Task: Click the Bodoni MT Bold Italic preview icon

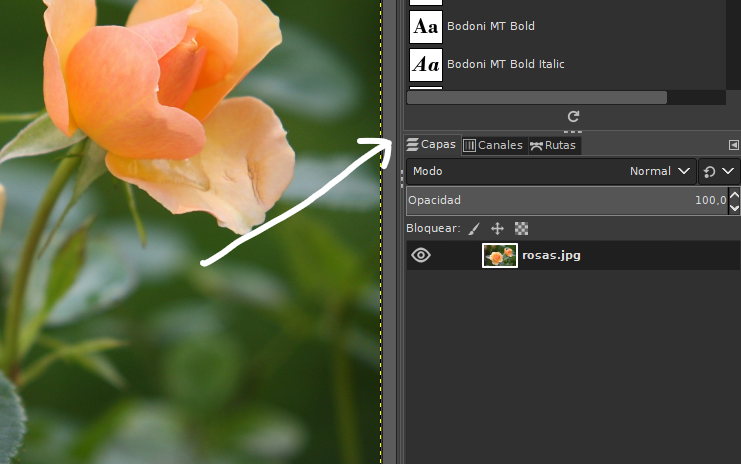Action: [x=426, y=65]
